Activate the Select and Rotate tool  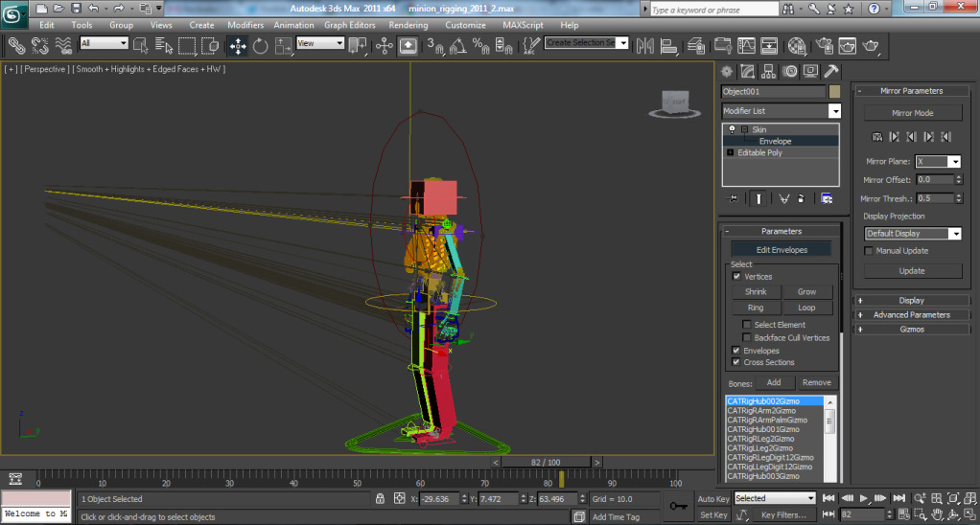[260, 46]
